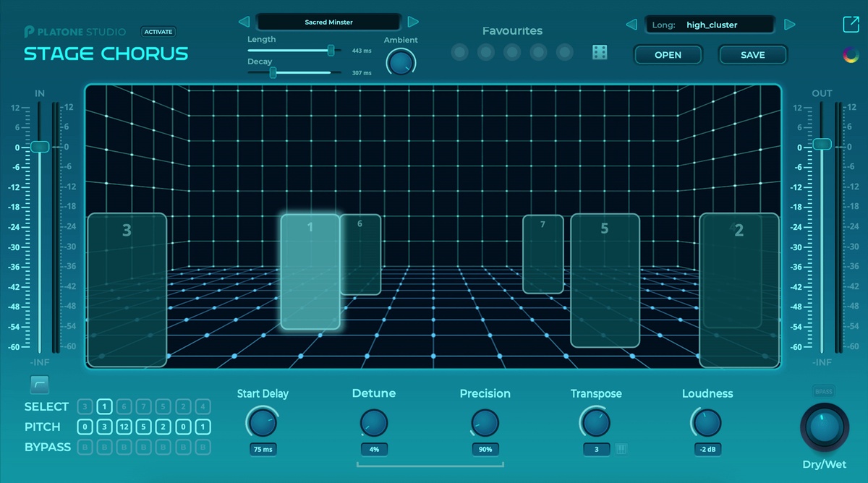
Task: Go to next reverb after Sacred Minster
Action: tap(413, 22)
